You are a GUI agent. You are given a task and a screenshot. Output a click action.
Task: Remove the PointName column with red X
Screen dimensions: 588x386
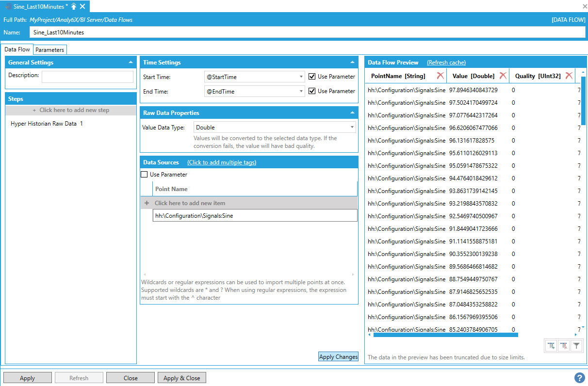click(440, 76)
